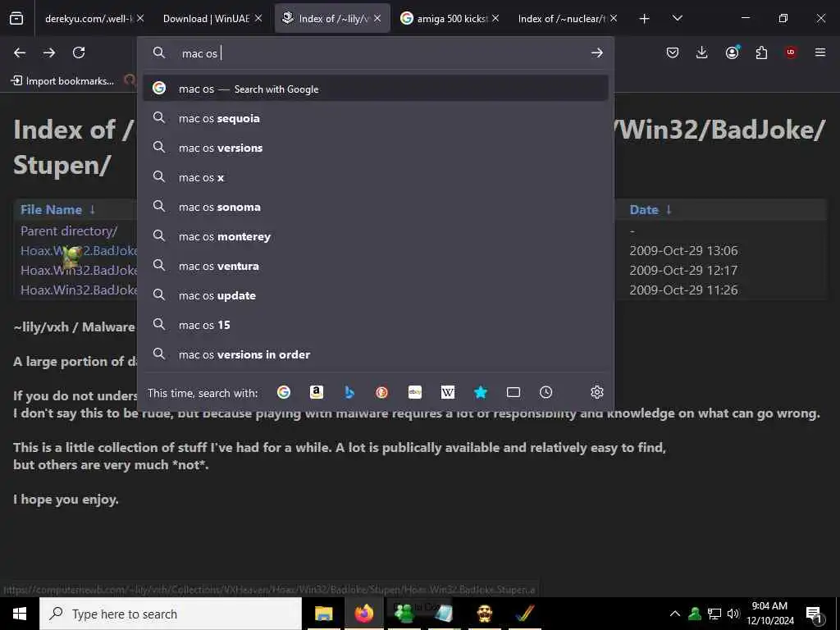
Task: Select 'mac os — Search with Google' suggestion
Action: tap(376, 89)
